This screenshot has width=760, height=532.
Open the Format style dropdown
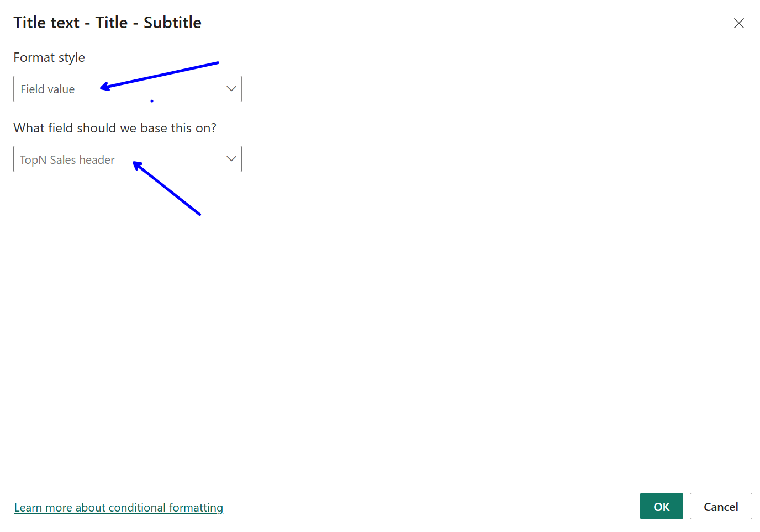click(x=127, y=89)
